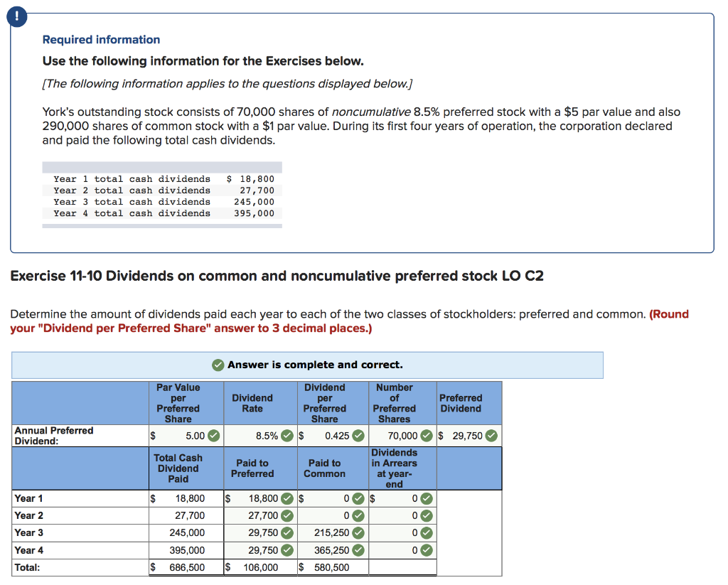Click the total paid to common 580,500 cell
728x585 pixels.
(333, 568)
